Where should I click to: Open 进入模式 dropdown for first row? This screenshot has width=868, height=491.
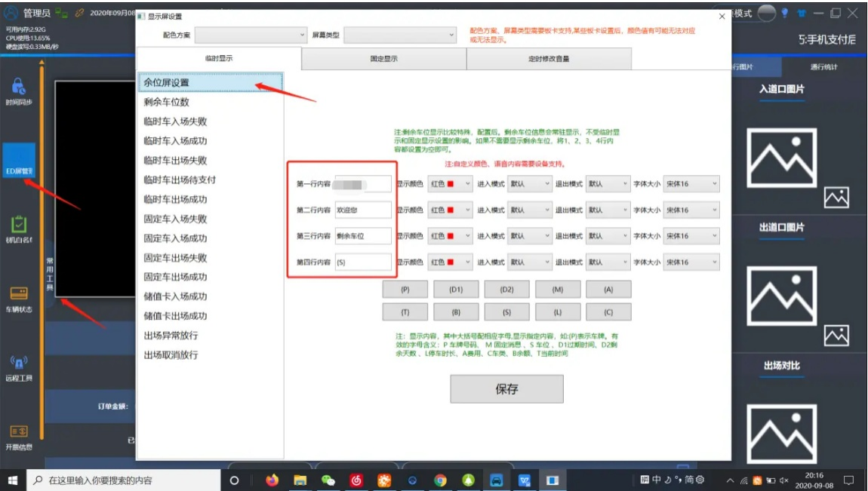click(529, 183)
